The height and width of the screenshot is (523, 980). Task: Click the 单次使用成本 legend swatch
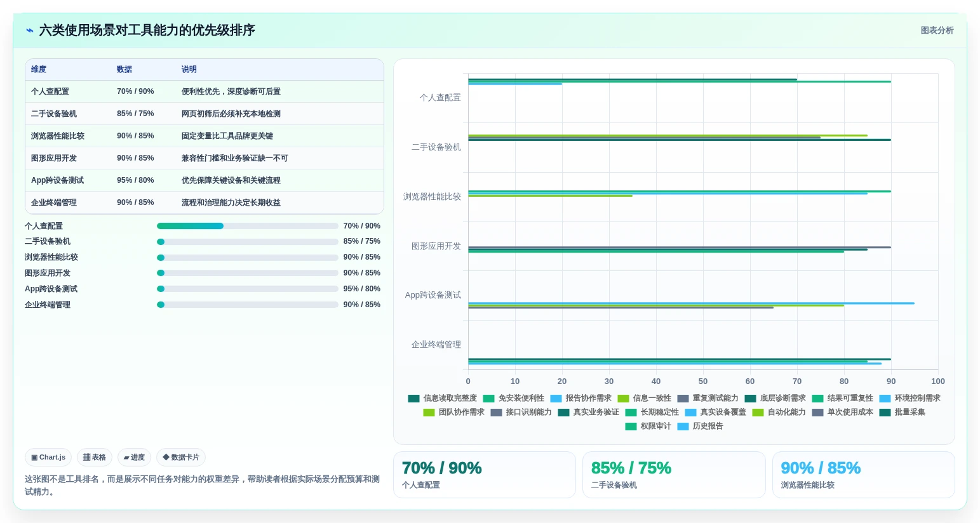click(817, 413)
